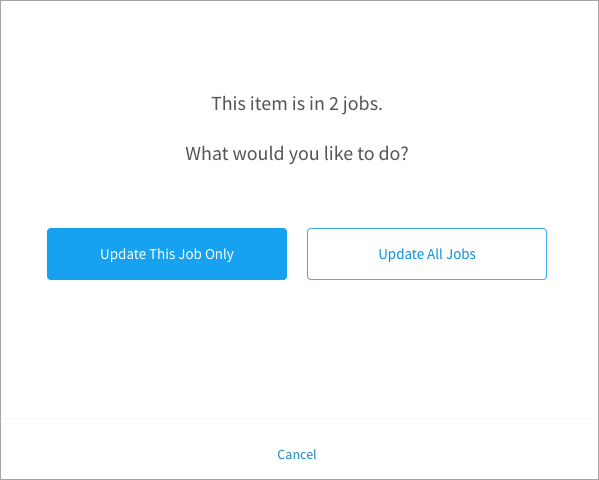599x480 pixels.
Task: Click the 'What would you like to do?' text
Action: (x=297, y=154)
